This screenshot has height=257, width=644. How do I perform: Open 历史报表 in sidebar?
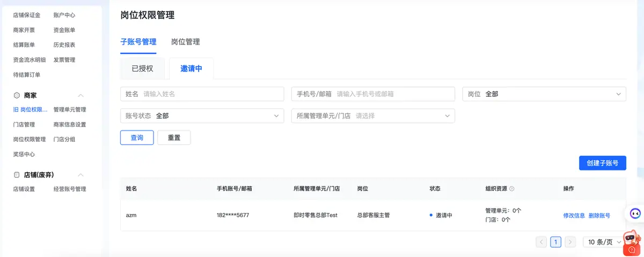tap(64, 45)
